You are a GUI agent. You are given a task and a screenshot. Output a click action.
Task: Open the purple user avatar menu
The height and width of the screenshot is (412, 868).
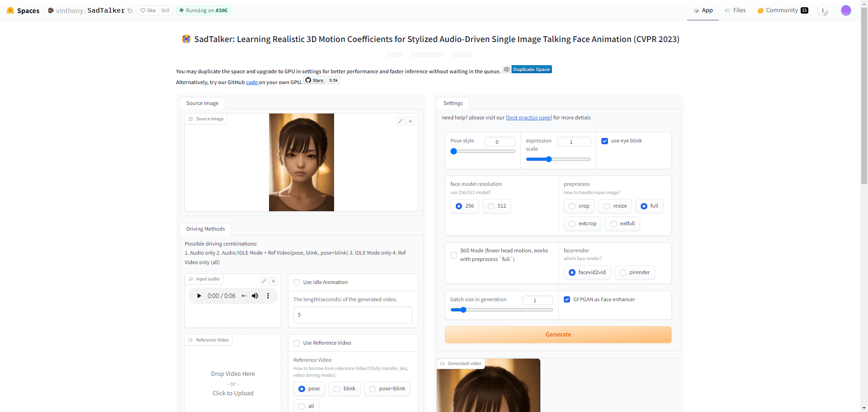pos(846,10)
